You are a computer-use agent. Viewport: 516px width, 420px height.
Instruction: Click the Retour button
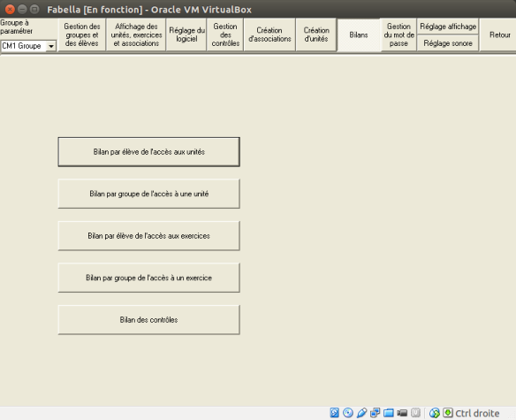click(499, 34)
